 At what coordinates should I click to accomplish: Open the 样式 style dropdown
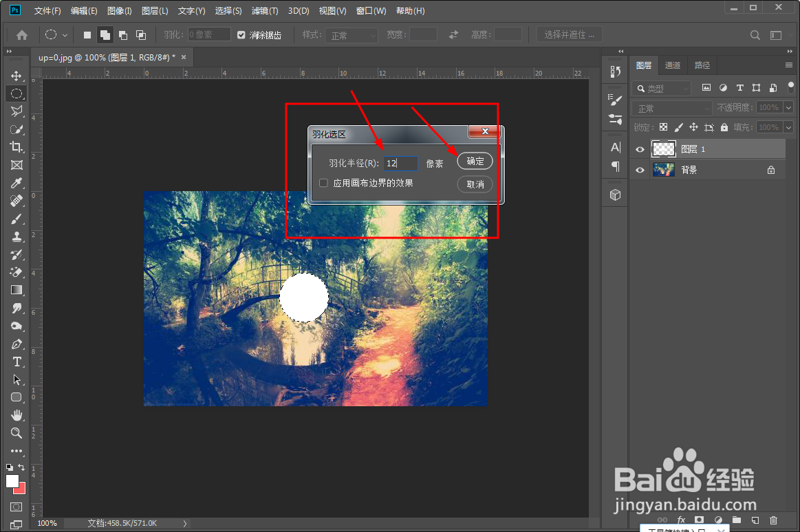click(x=352, y=35)
